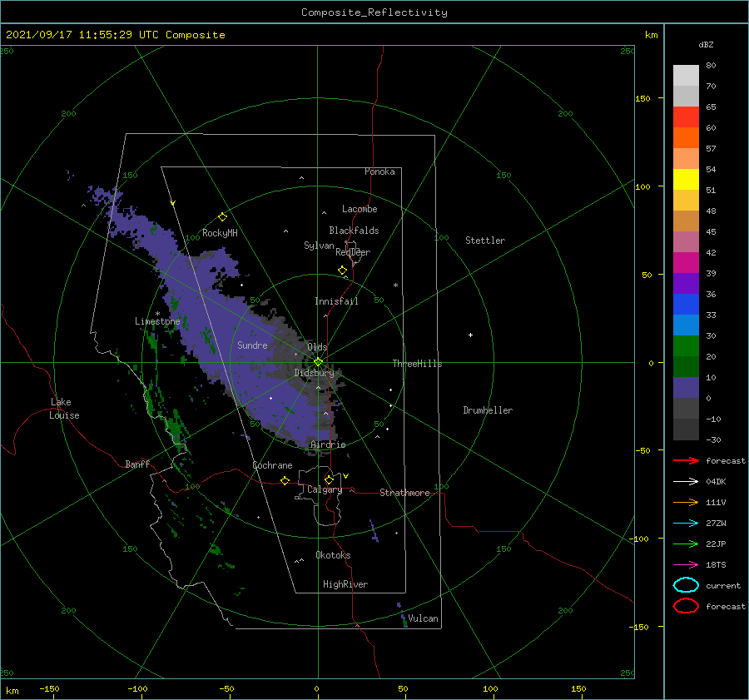The height and width of the screenshot is (700, 749).
Task: Click the red forecast ellipse icon
Action: click(686, 606)
